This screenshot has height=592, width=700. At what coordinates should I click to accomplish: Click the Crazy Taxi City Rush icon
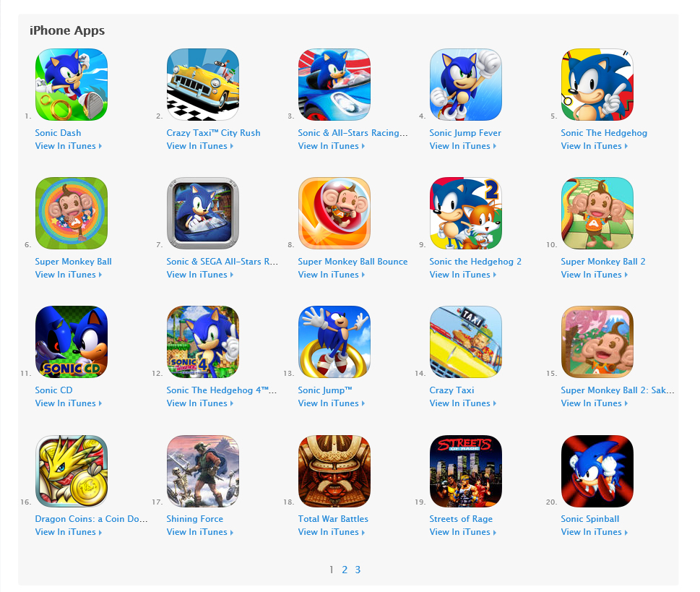[203, 85]
